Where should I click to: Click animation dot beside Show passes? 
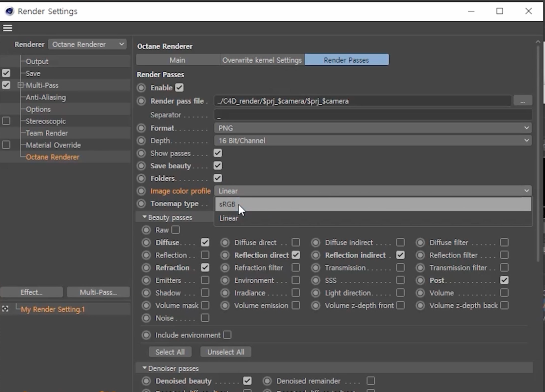(x=141, y=153)
